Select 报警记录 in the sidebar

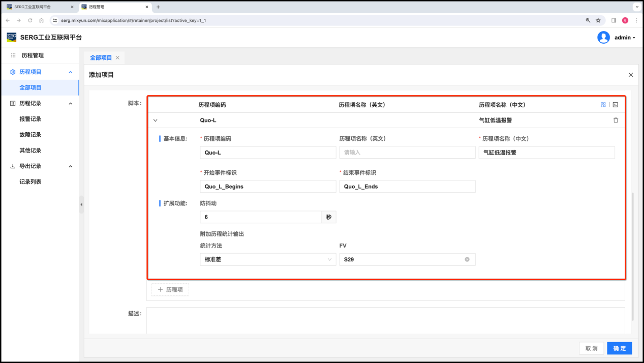point(30,119)
